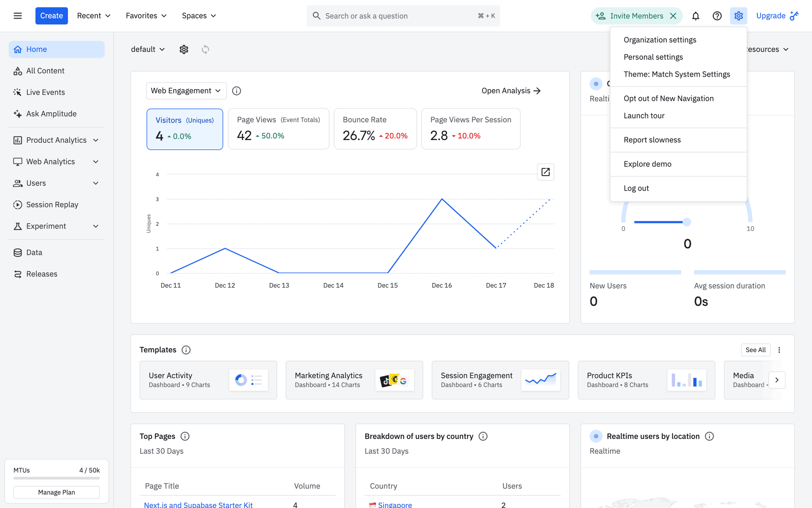Open Next.js and Supabase Starter Kit link
812x508 pixels.
coord(198,505)
